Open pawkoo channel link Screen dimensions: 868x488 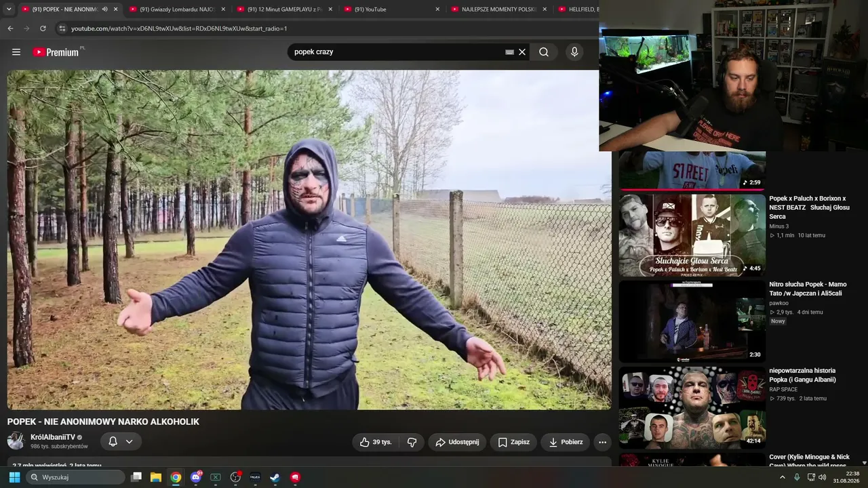(x=779, y=303)
